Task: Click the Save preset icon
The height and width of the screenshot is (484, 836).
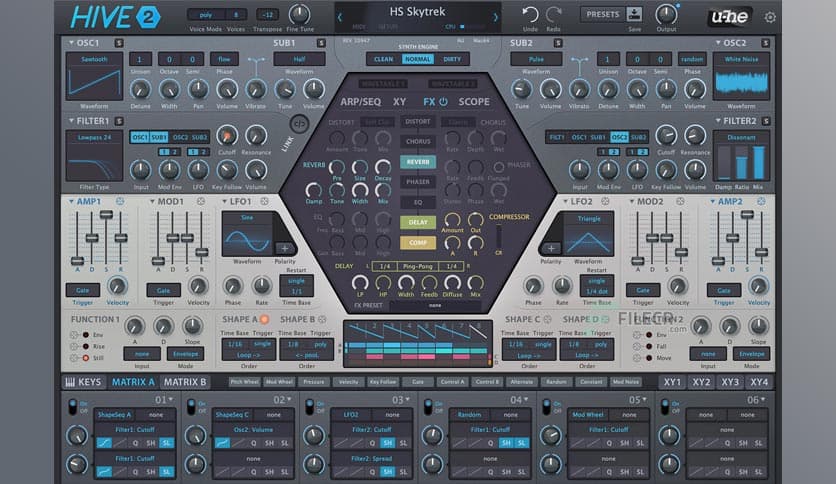Action: point(634,14)
